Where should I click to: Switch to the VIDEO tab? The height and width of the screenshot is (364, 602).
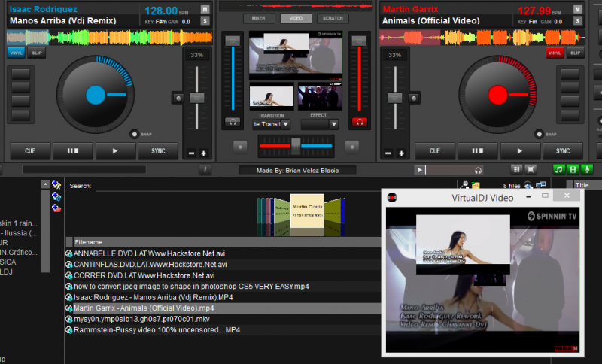coord(296,18)
